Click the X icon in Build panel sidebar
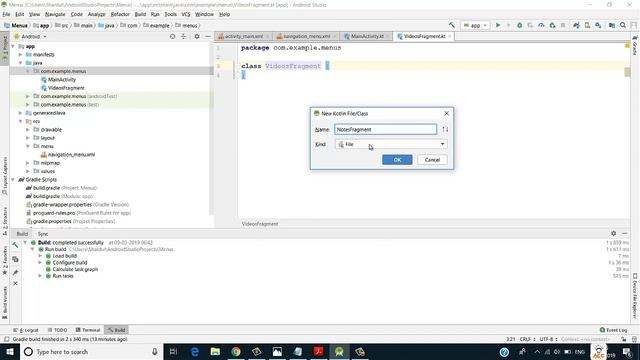Screen dimensions: 640x360 tap(15, 283)
